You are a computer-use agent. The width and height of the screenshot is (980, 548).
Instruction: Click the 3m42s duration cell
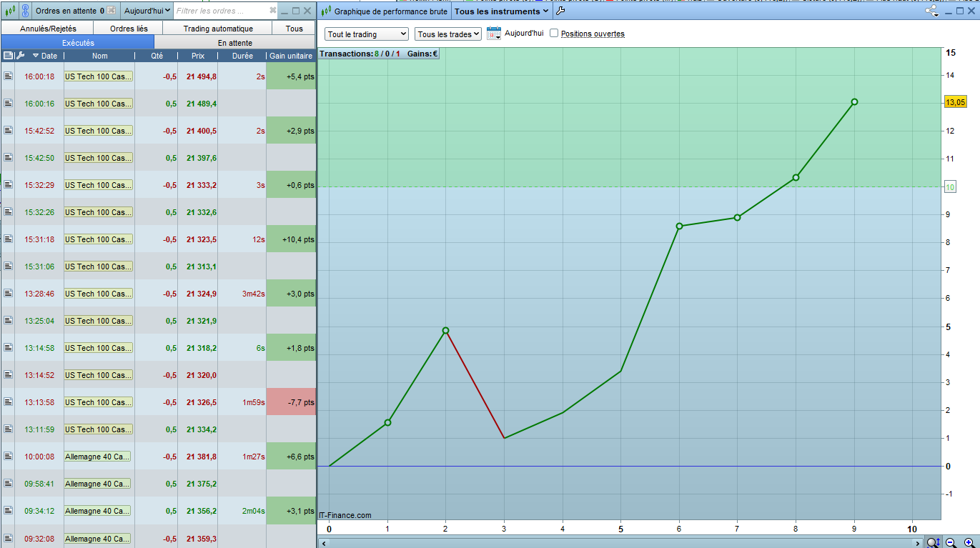(x=242, y=294)
